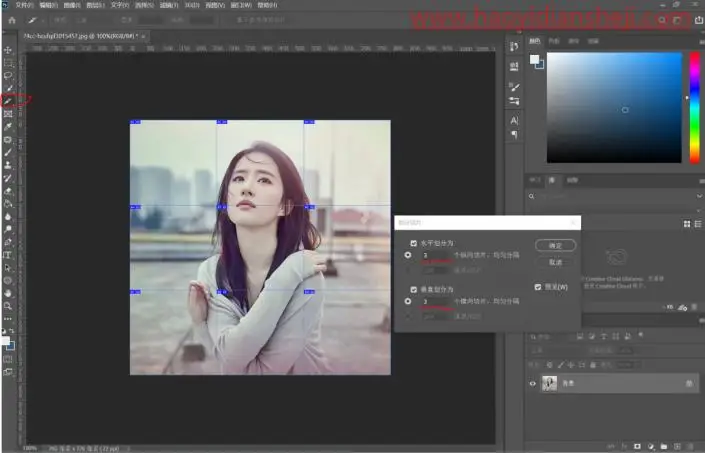Toggle the 垂直划分为 checkbox
The width and height of the screenshot is (705, 453).
pos(414,289)
